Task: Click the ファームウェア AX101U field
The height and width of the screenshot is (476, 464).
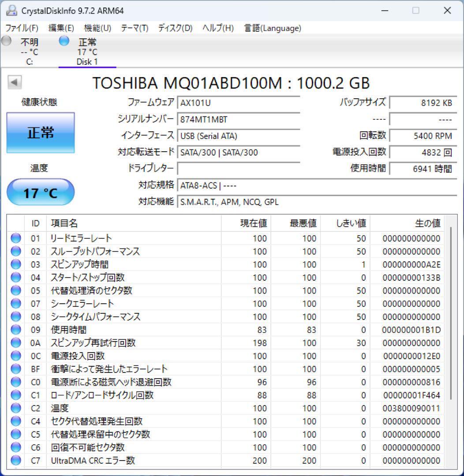Action: (x=239, y=103)
